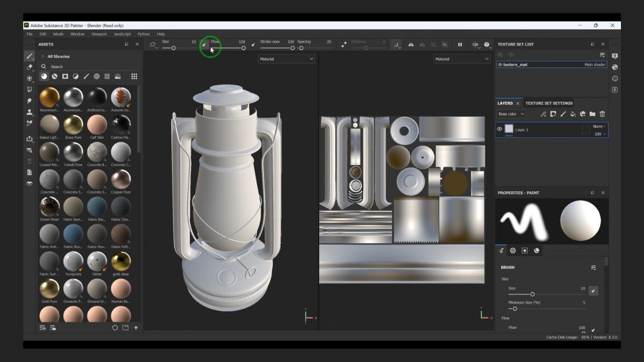The width and height of the screenshot is (644, 362).
Task: Add a paint layer
Action: coord(563,114)
